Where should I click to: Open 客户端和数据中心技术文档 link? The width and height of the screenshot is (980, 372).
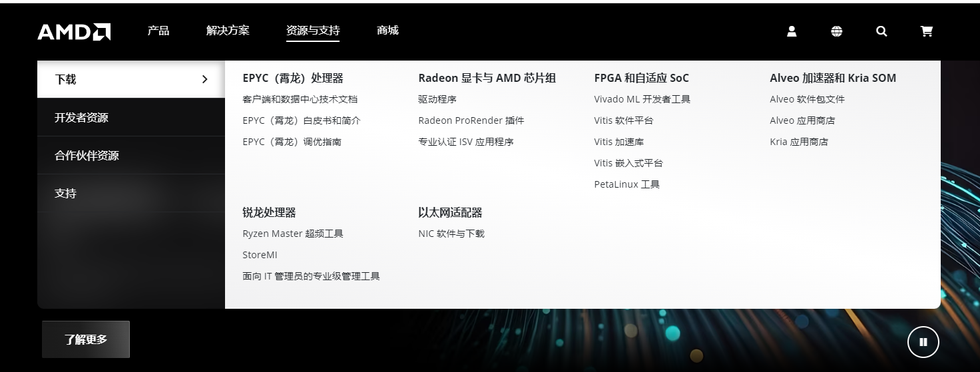click(x=300, y=99)
